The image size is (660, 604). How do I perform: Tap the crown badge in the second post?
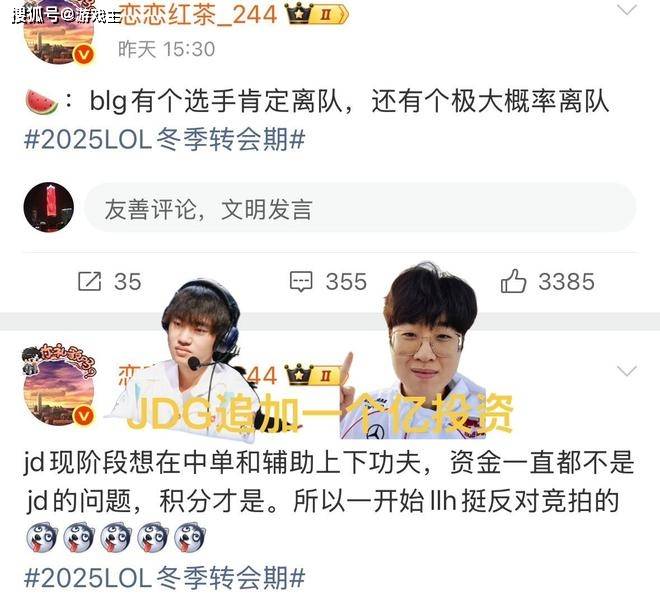tap(316, 374)
